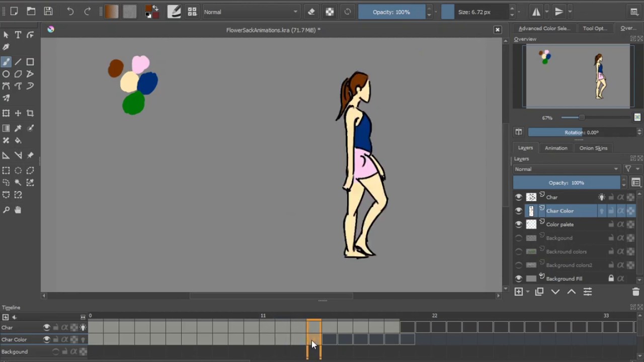The height and width of the screenshot is (362, 644).
Task: Select the Rectangle tool
Action: [x=30, y=62]
